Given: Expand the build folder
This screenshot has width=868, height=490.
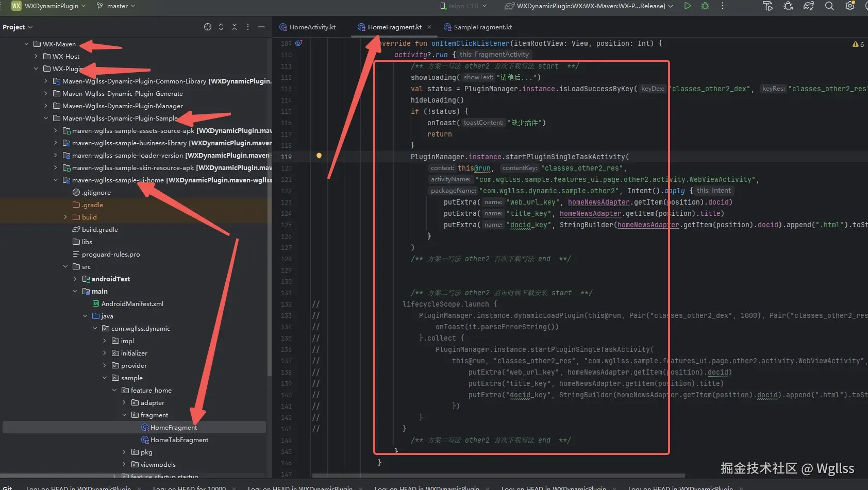Looking at the screenshot, I should [x=65, y=217].
